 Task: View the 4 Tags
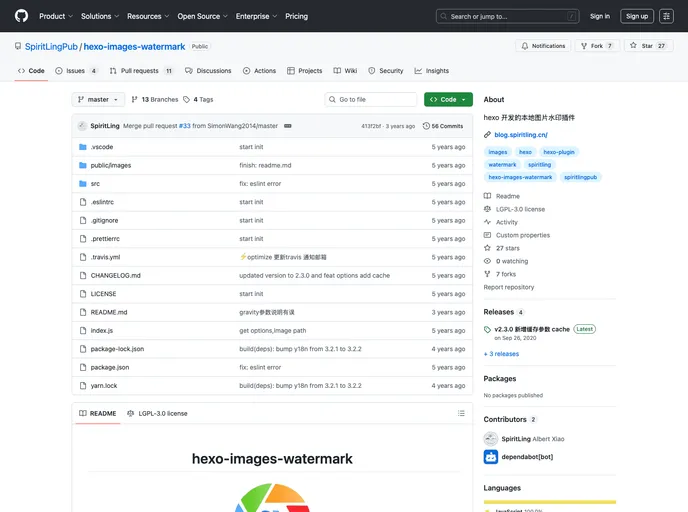pos(198,100)
